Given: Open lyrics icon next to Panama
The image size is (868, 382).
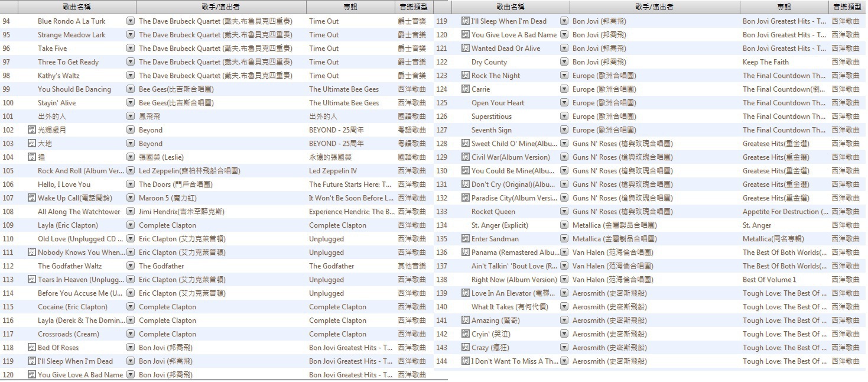Looking at the screenshot, I should (x=466, y=252).
